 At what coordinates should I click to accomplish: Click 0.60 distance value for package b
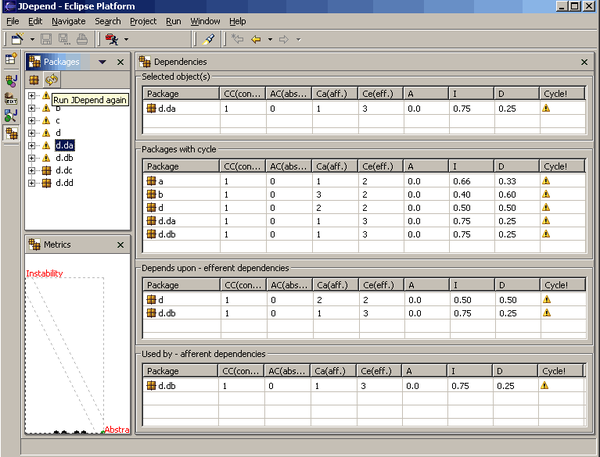click(507, 195)
